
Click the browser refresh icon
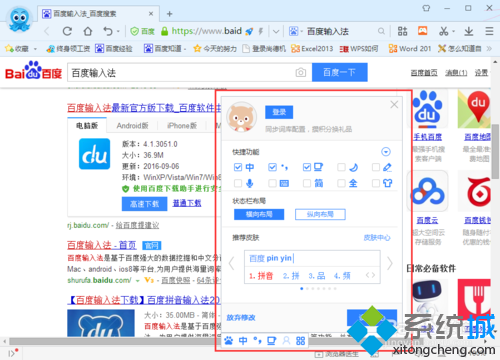coord(67,31)
